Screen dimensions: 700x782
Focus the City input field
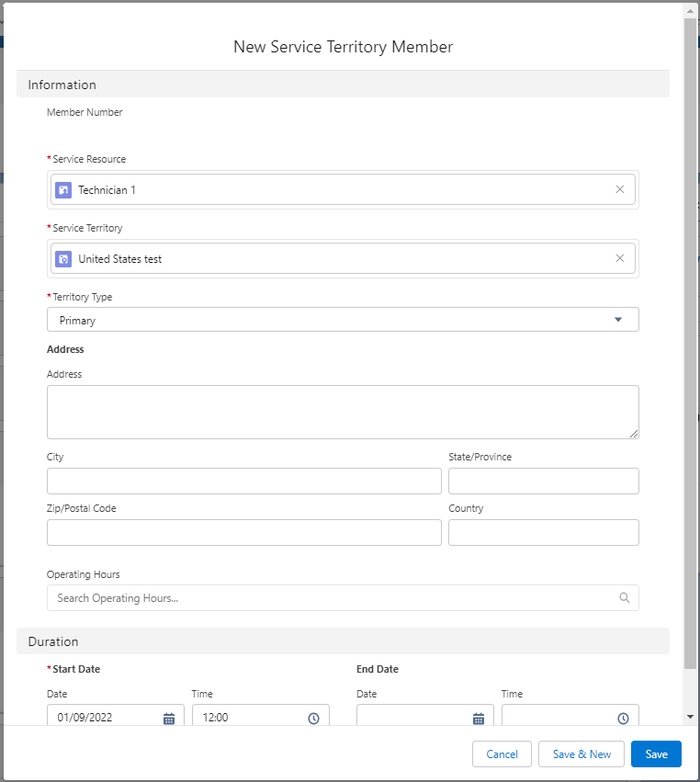tap(243, 482)
